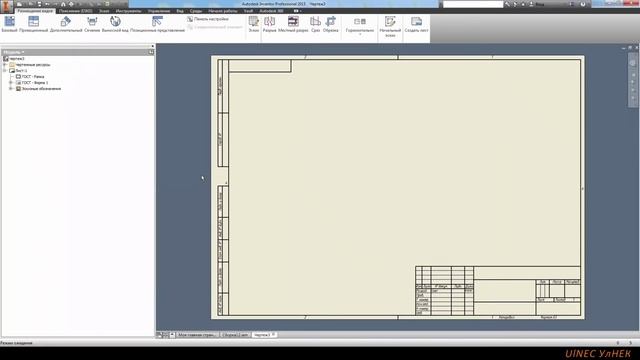The height and width of the screenshot is (360, 640).
Task: Choose the Обрезка (Crop) tool
Action: click(x=331, y=24)
